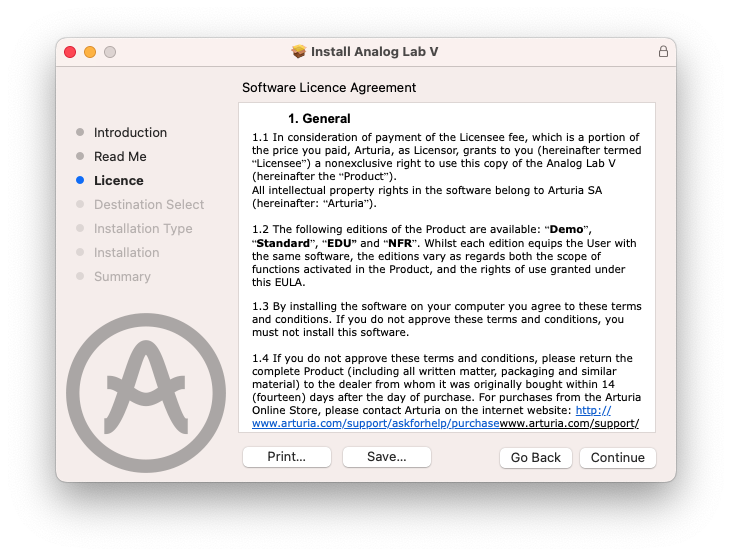
Task: Click the Installation step label
Action: tap(127, 253)
